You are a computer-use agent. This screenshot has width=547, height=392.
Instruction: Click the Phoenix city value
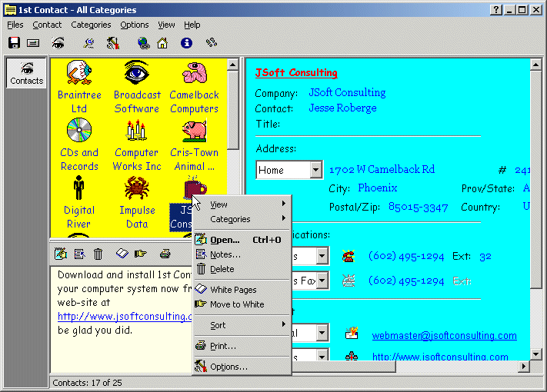[x=378, y=188]
